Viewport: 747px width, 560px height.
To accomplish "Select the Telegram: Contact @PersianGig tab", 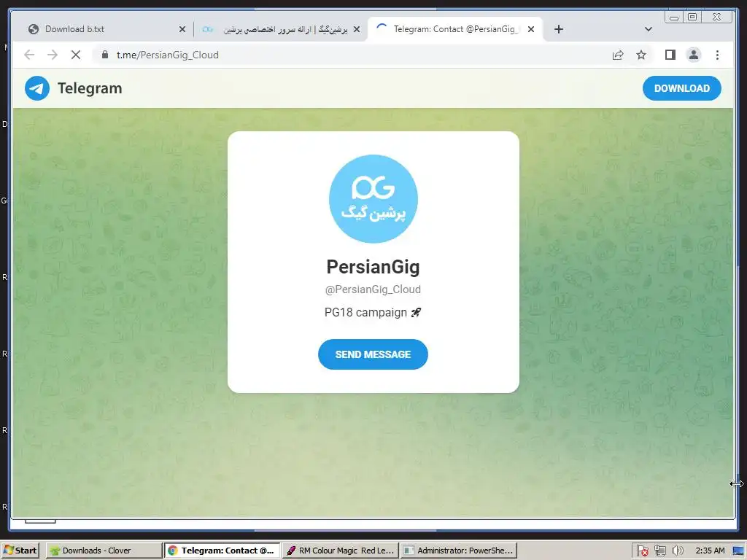I will click(455, 29).
